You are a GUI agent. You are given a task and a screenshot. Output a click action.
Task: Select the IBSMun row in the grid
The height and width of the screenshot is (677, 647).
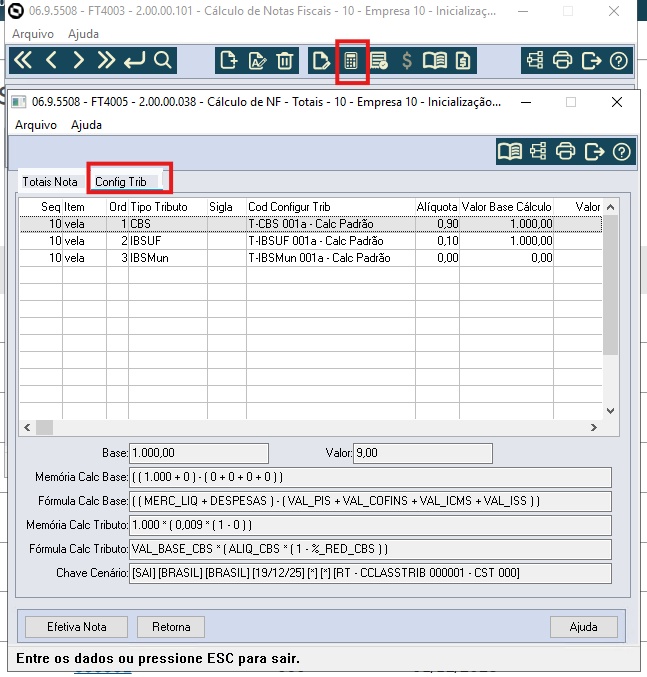pyautogui.click(x=311, y=258)
